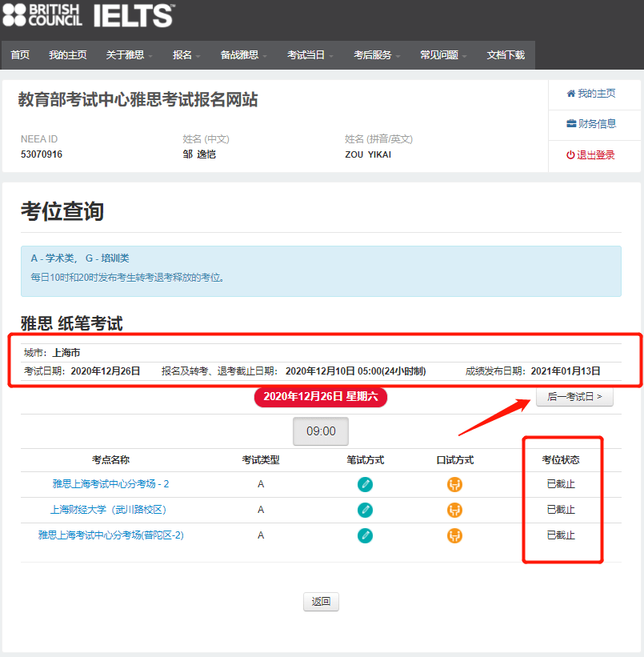644x657 pixels.
Task: Click the teal 笔试方式 pencil icon for 上海财经大学
Action: (366, 509)
